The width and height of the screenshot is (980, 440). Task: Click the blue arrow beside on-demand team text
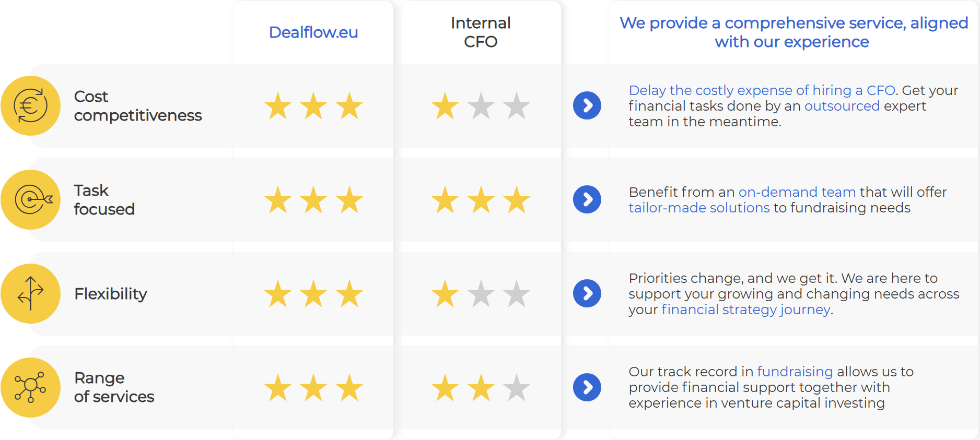coord(587,199)
